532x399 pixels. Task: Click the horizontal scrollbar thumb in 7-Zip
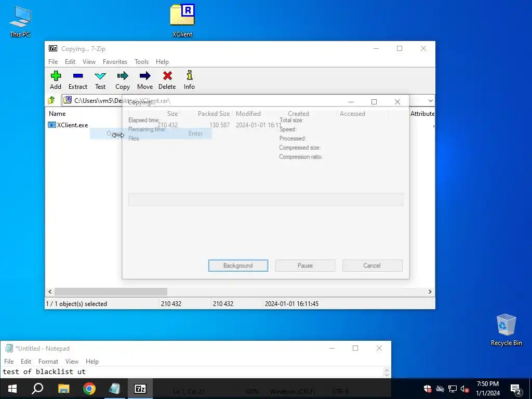point(111,292)
